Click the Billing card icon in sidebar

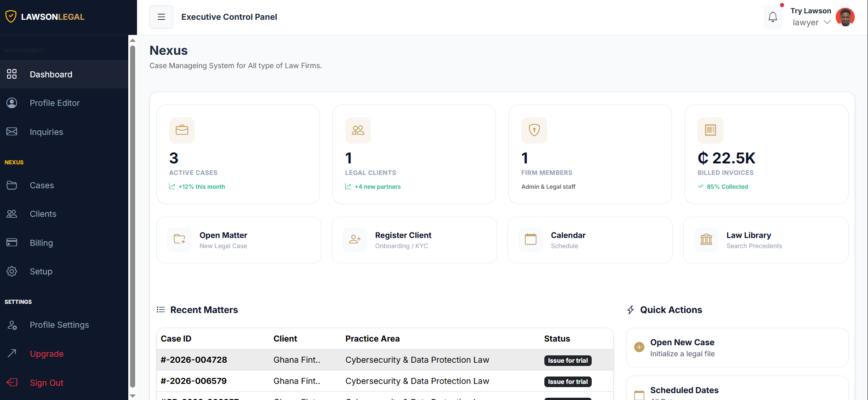(12, 243)
